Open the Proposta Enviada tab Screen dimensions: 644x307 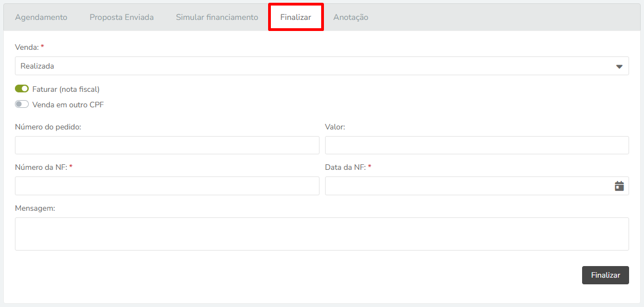pos(122,17)
